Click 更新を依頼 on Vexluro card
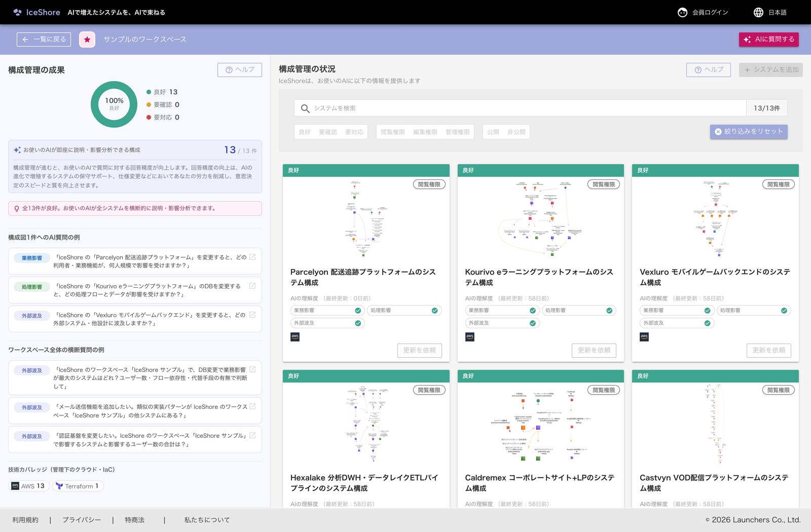Viewport: 811px width, 532px height. (769, 351)
